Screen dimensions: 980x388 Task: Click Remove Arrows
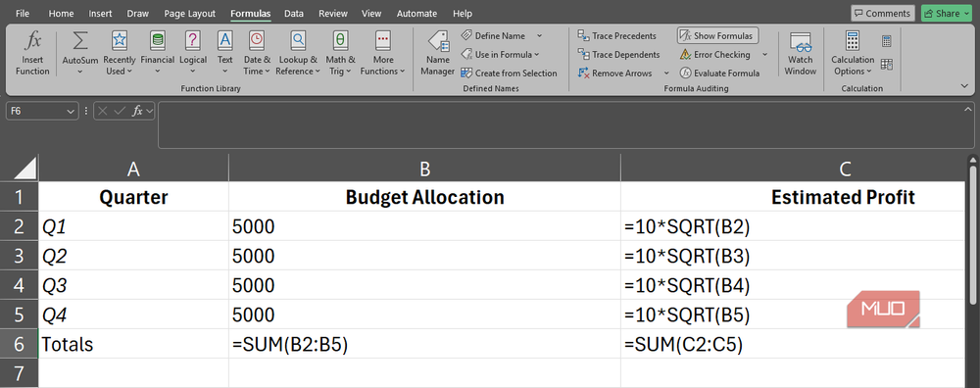[615, 73]
